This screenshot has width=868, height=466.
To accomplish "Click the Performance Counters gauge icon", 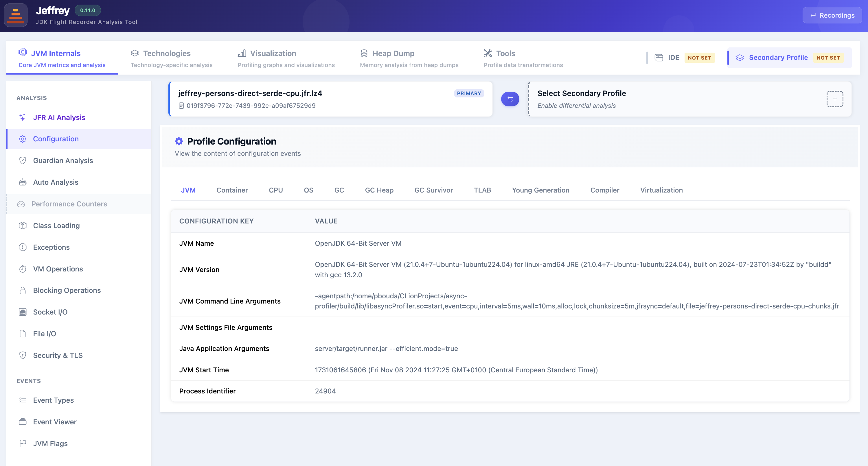I will point(21,204).
